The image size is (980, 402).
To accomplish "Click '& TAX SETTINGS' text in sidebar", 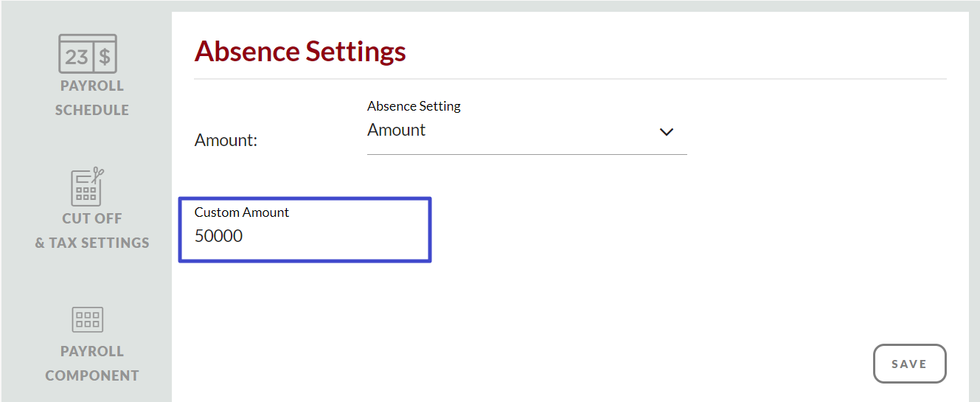I will pos(92,243).
